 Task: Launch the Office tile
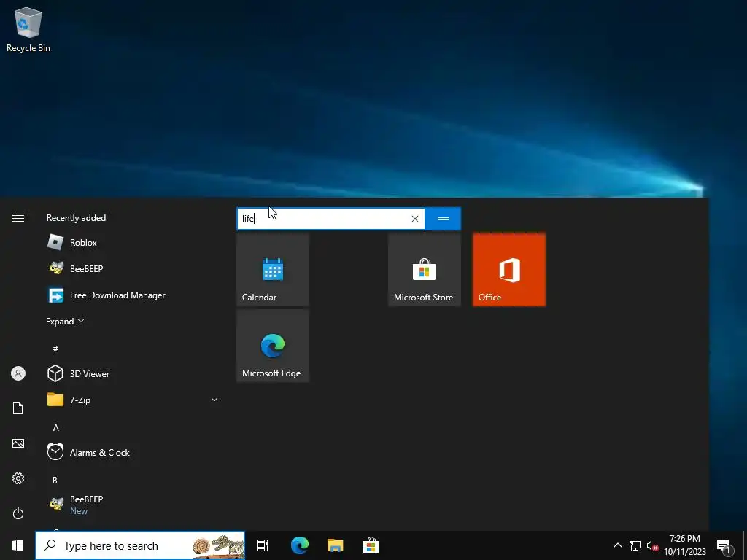(508, 270)
